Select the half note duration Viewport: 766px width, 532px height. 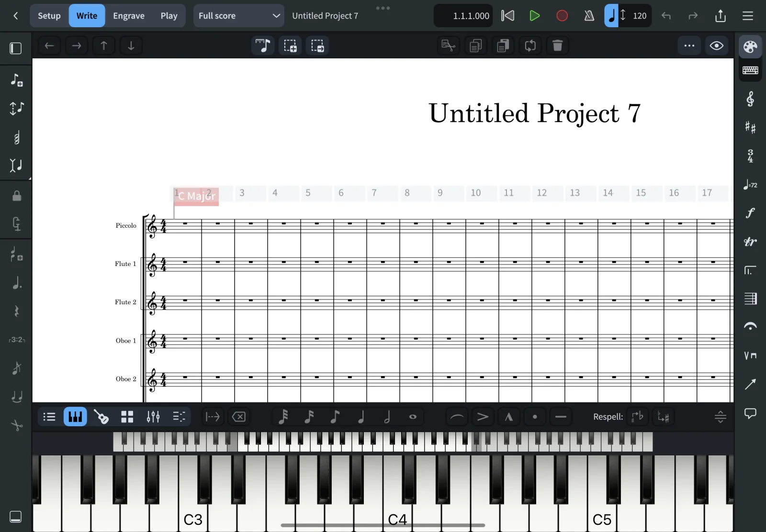[x=387, y=417]
